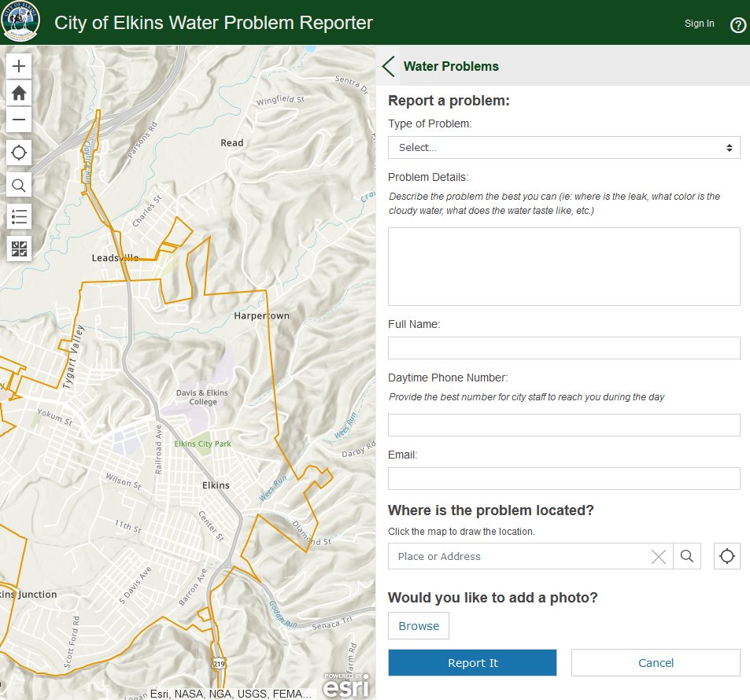Cancel the problem report

[656, 663]
